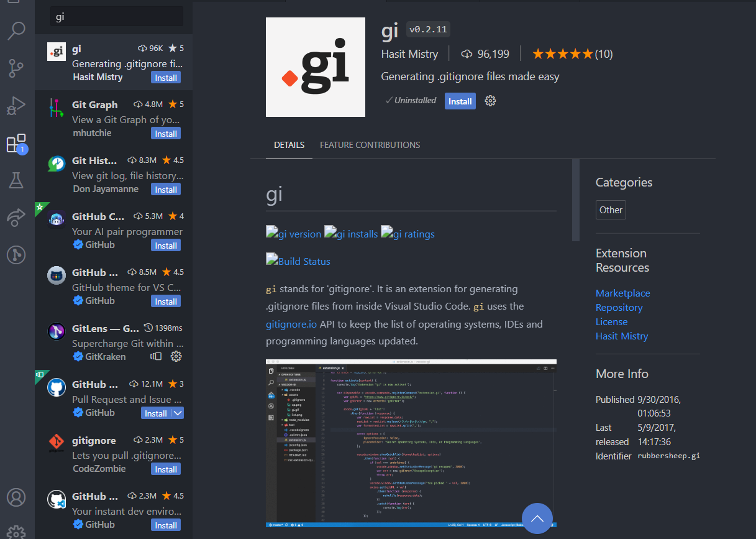Click the Git History extension icon
Viewport: 756px width, 539px height.
click(57, 164)
